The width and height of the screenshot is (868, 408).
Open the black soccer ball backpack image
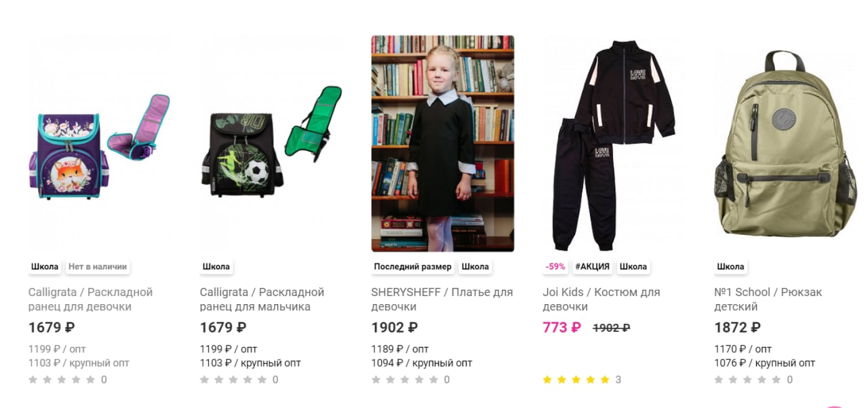pos(271,143)
